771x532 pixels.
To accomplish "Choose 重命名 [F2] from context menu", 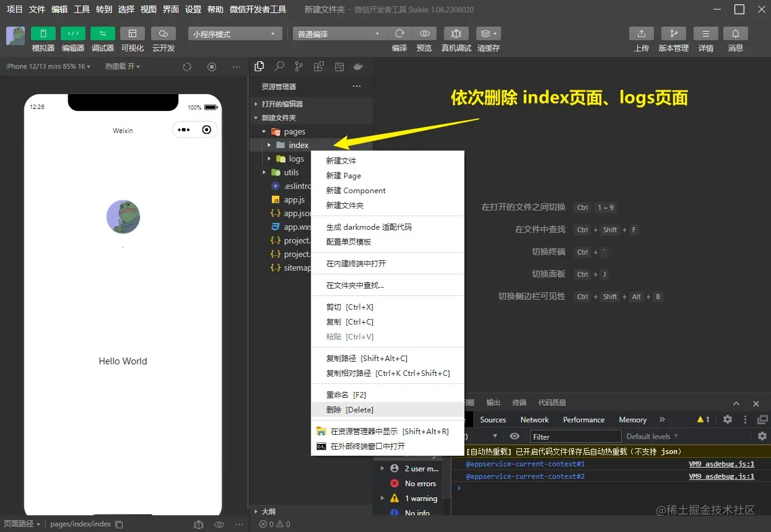I will [x=387, y=395].
